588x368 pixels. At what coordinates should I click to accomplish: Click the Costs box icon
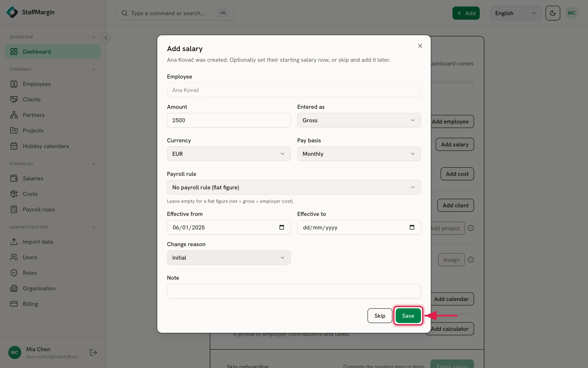pos(14,194)
